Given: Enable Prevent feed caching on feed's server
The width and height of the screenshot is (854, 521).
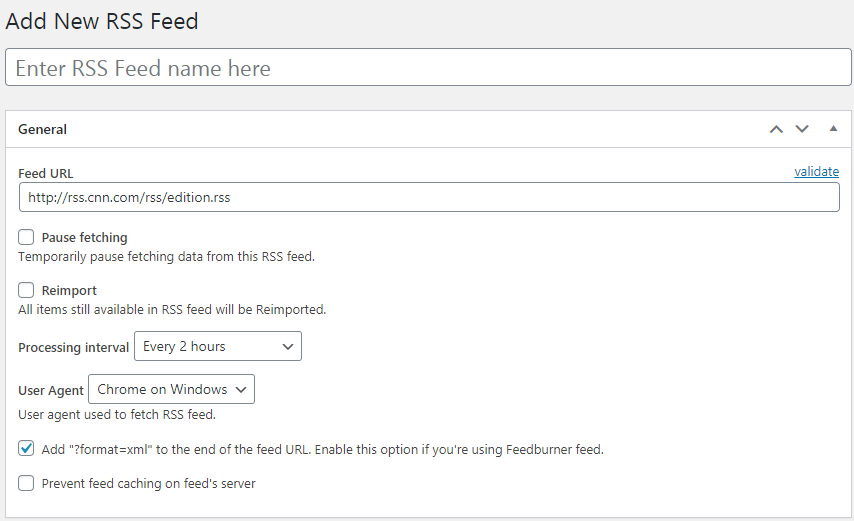Looking at the screenshot, I should pyautogui.click(x=26, y=483).
